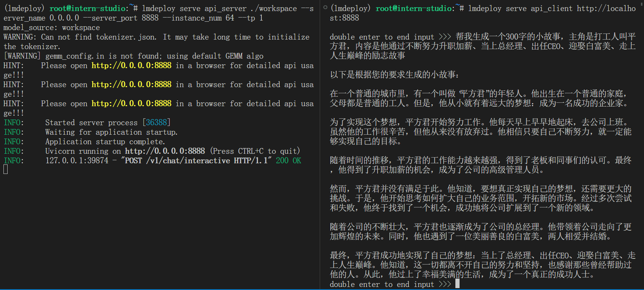Click the server process ID 36388
This screenshot has width=644, height=290.
coord(156,123)
